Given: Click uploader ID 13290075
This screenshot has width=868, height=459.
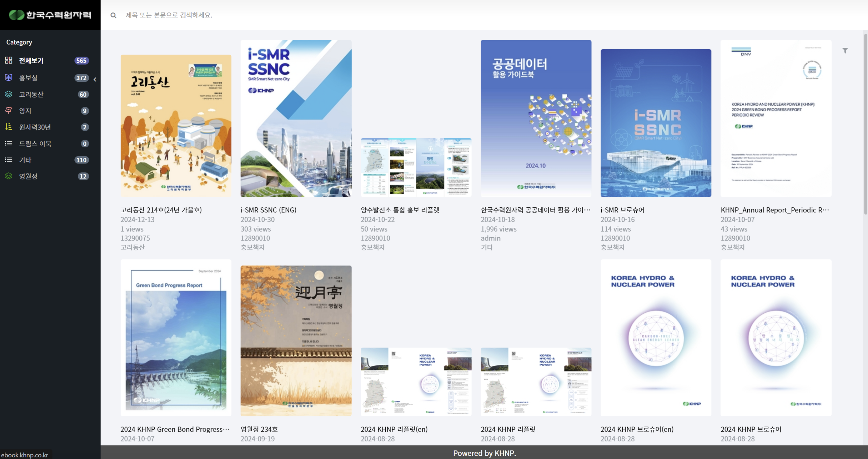Looking at the screenshot, I should [135, 238].
